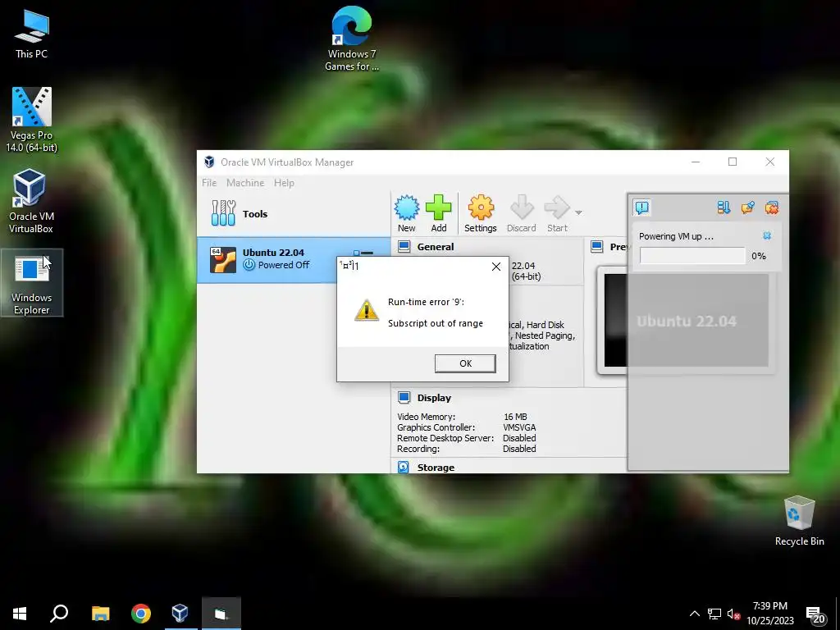Click the New virtual machine toolbar icon
Screen dimensions: 840x630
point(407,214)
